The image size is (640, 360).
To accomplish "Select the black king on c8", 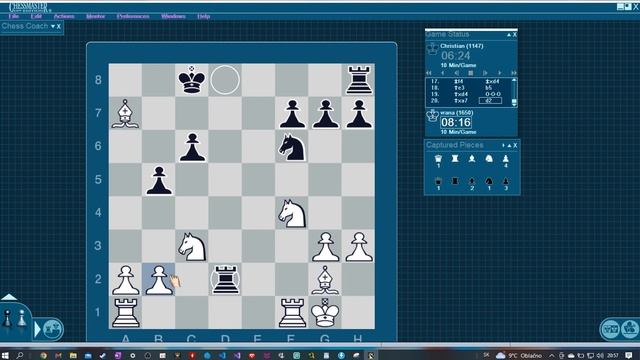I will [x=192, y=80].
